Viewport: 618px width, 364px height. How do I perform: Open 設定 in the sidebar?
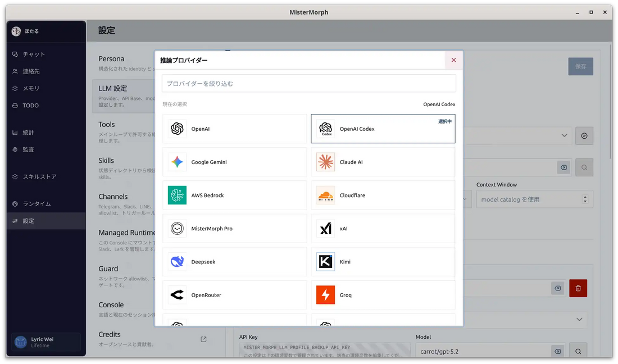46,221
